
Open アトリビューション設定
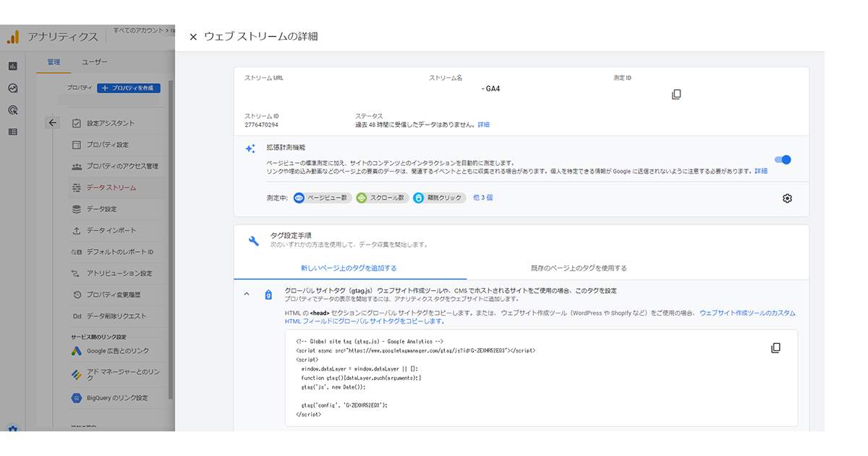118,274
